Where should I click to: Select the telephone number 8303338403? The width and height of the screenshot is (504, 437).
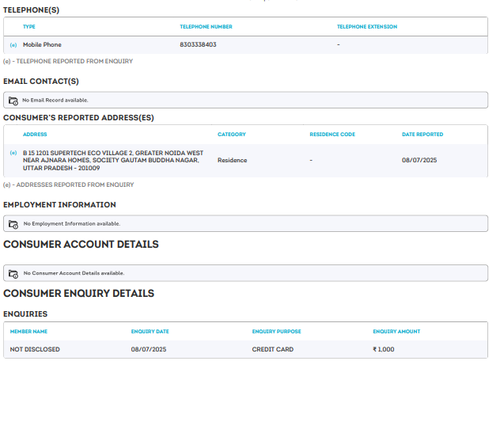click(x=198, y=45)
